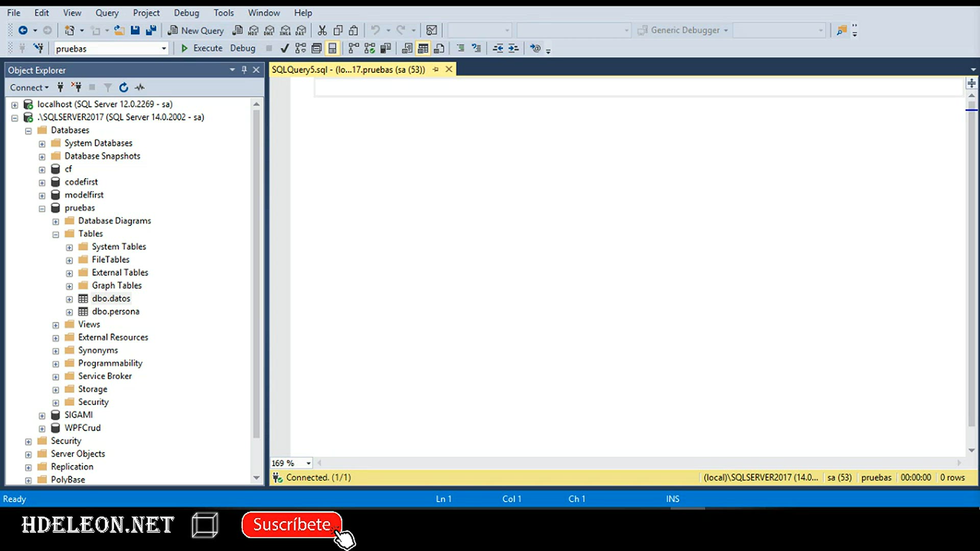Select Results to Text option
The height and width of the screenshot is (551, 980).
coord(407,48)
